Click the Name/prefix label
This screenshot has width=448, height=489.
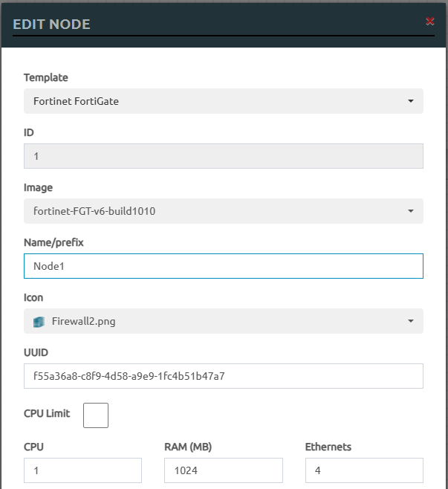pos(53,242)
